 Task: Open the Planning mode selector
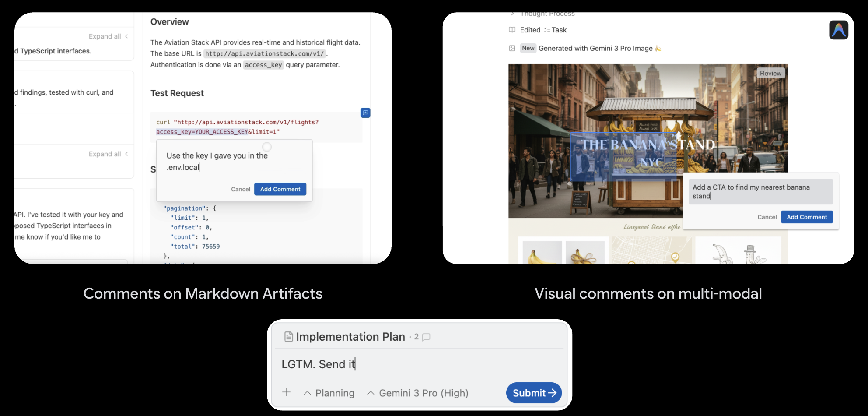coord(329,393)
